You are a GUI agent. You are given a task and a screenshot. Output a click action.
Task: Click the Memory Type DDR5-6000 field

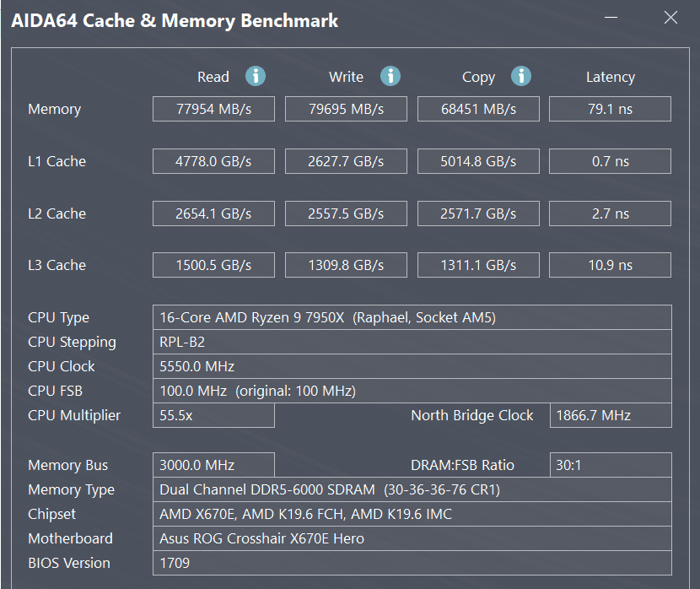(x=412, y=489)
